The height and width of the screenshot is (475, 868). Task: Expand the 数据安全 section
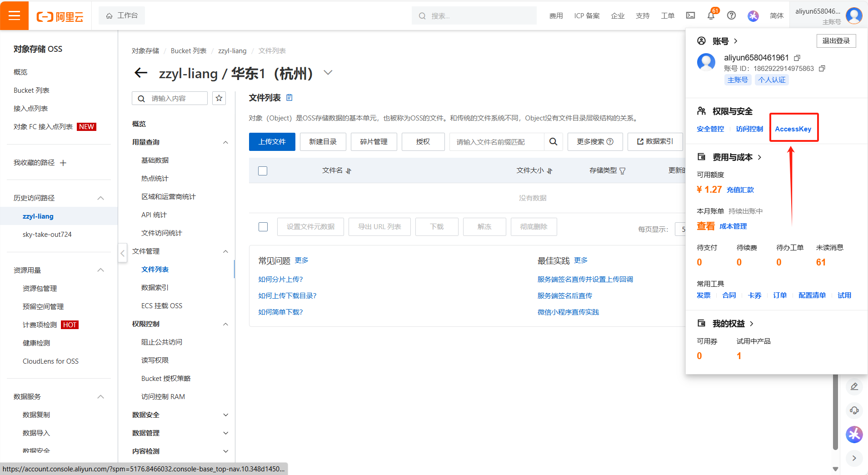pyautogui.click(x=225, y=415)
